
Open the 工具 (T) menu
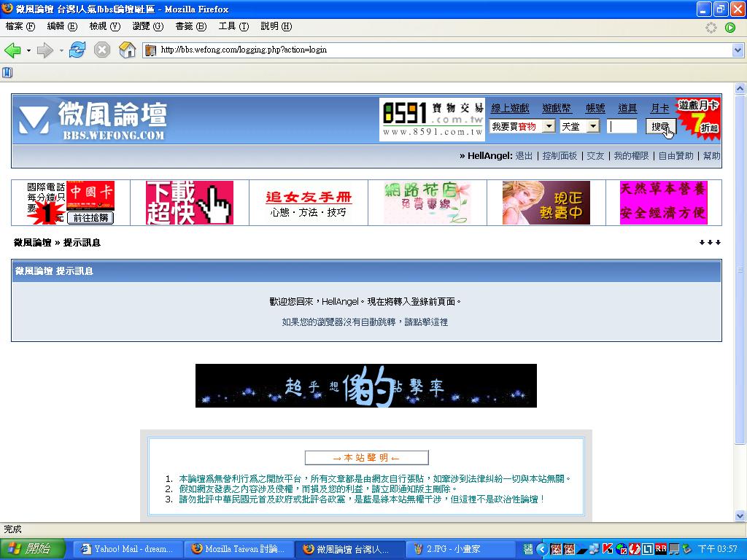[x=233, y=27]
